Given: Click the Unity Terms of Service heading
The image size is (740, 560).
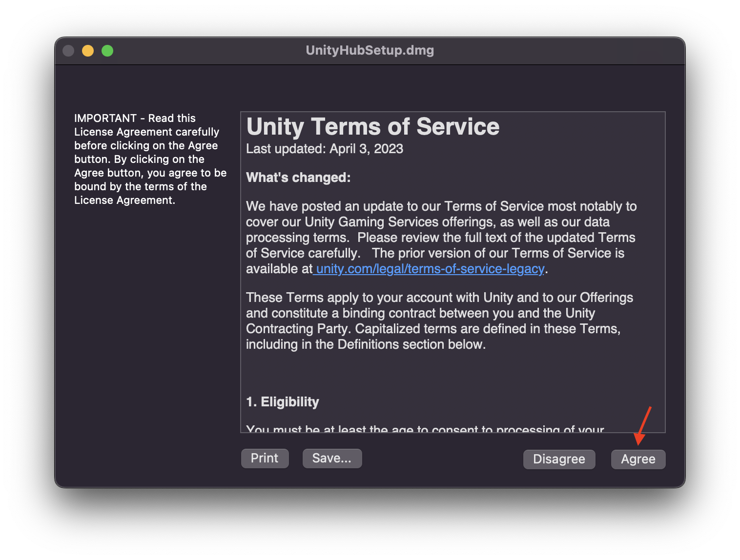Looking at the screenshot, I should coord(372,126).
